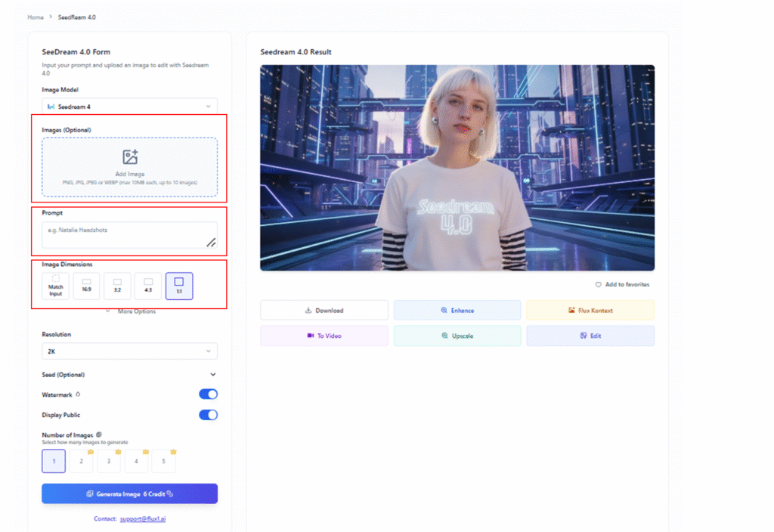
Task: Choose 3 as the number of images
Action: (109, 461)
